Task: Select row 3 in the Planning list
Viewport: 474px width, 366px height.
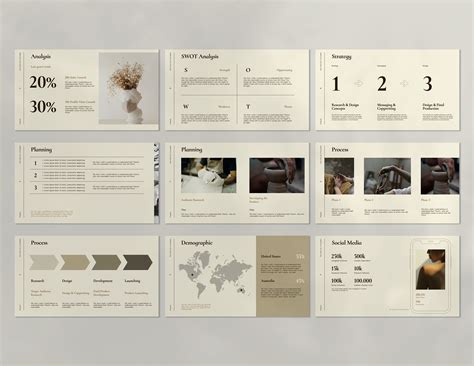Action: (x=87, y=187)
